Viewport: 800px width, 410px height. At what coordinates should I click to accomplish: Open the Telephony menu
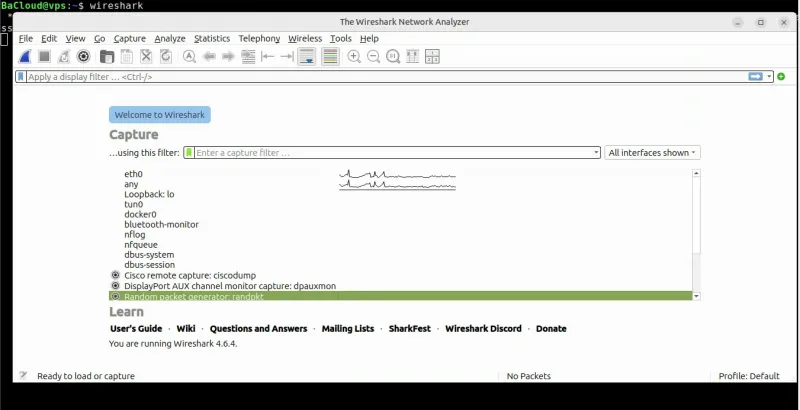[x=259, y=38]
